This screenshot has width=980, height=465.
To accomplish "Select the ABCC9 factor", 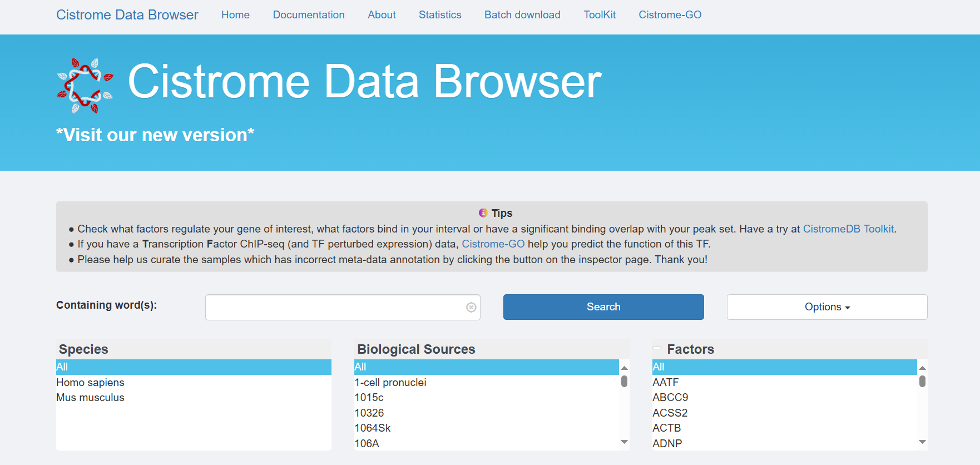I will [785, 398].
